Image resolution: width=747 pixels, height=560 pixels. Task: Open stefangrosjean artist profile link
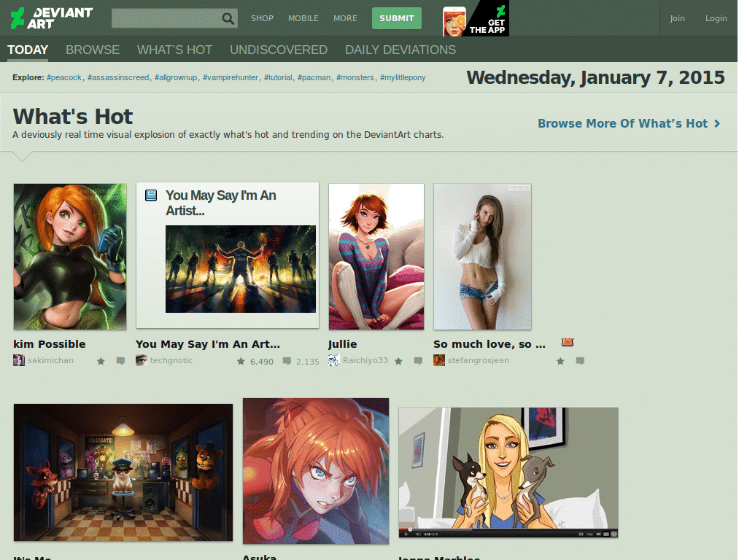[479, 360]
